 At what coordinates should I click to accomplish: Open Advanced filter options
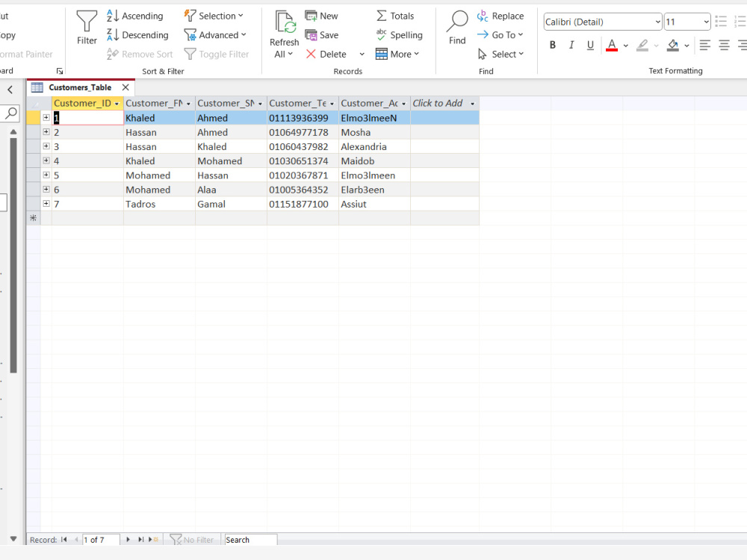[x=215, y=35]
